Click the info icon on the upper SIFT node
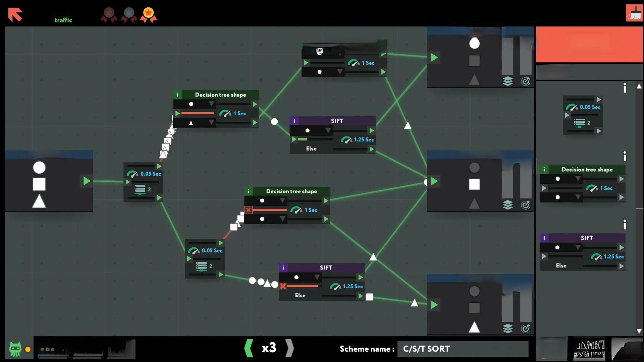This screenshot has width=644, height=362. click(294, 121)
